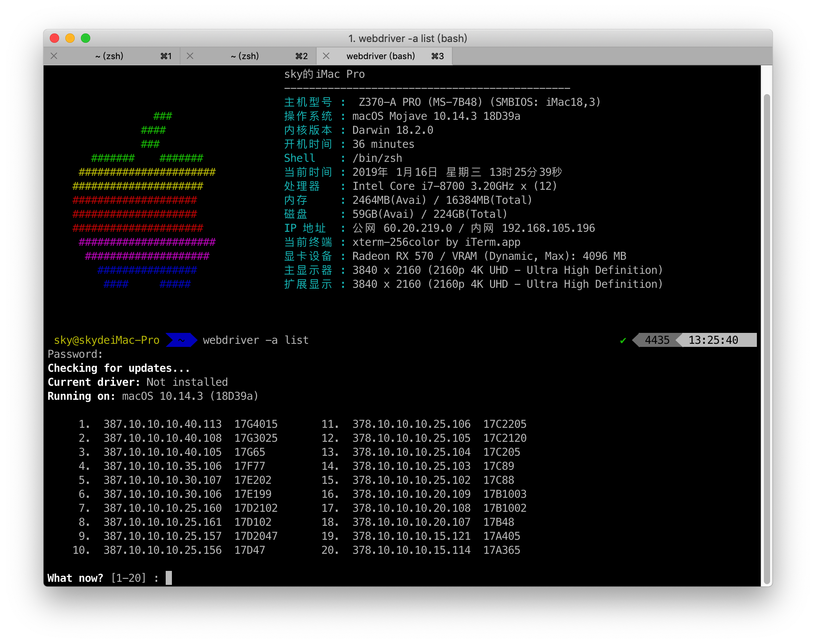Image resolution: width=816 pixels, height=644 pixels.
Task: Click driver entry 378.10.10.10.25.103
Action: (412, 466)
